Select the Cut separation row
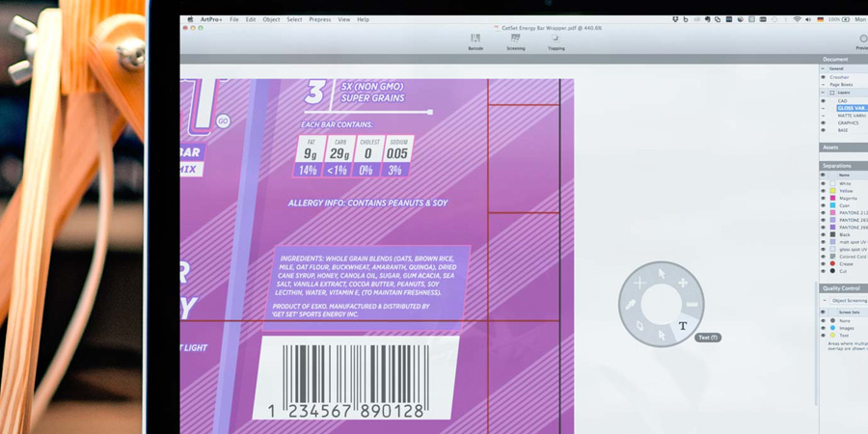This screenshot has height=434, width=868. point(844,271)
